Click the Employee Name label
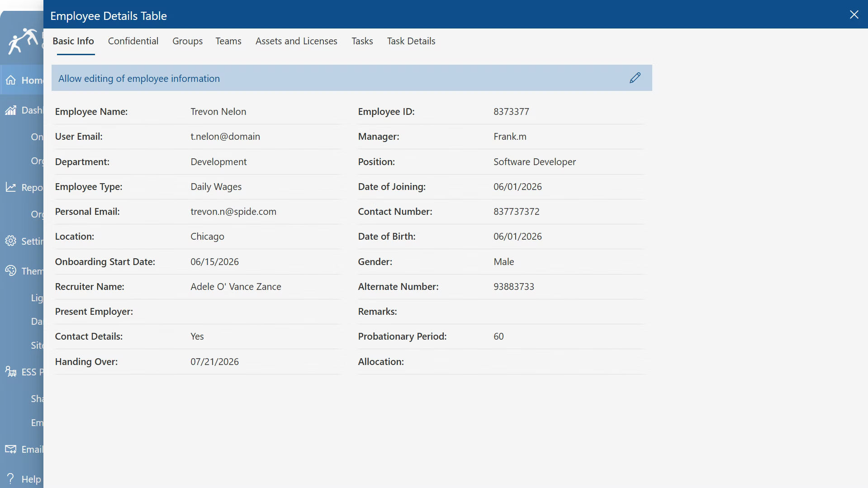The image size is (868, 488). [x=91, y=112]
